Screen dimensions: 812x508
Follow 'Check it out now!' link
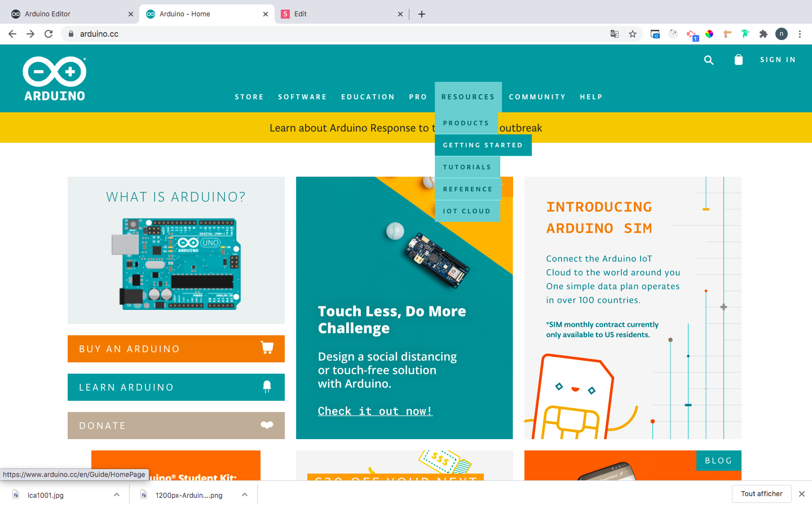click(375, 411)
